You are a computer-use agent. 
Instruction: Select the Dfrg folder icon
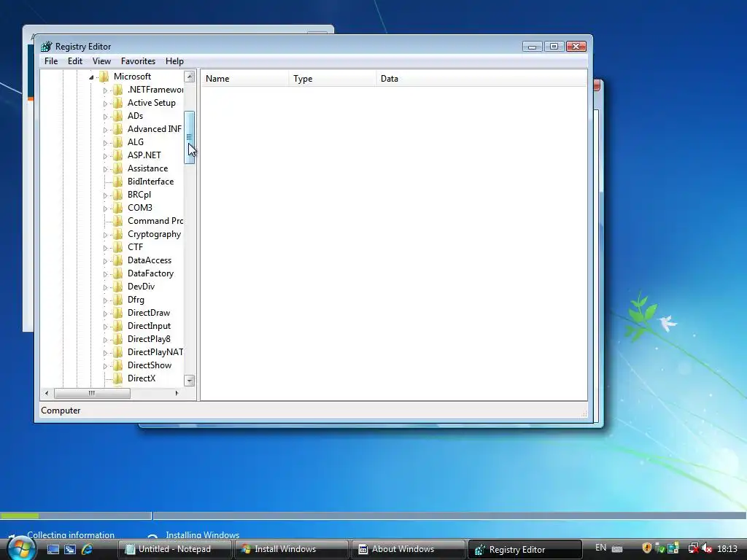pyautogui.click(x=117, y=300)
